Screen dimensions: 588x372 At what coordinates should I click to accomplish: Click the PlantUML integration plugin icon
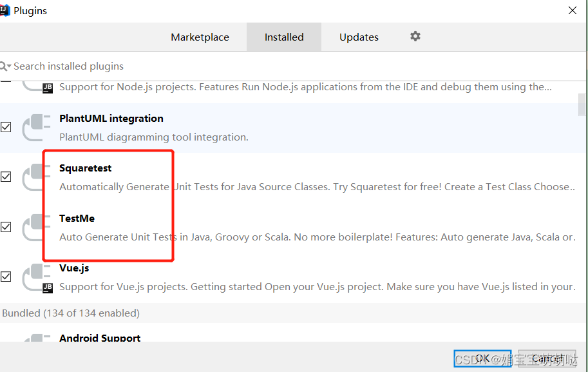click(x=36, y=128)
